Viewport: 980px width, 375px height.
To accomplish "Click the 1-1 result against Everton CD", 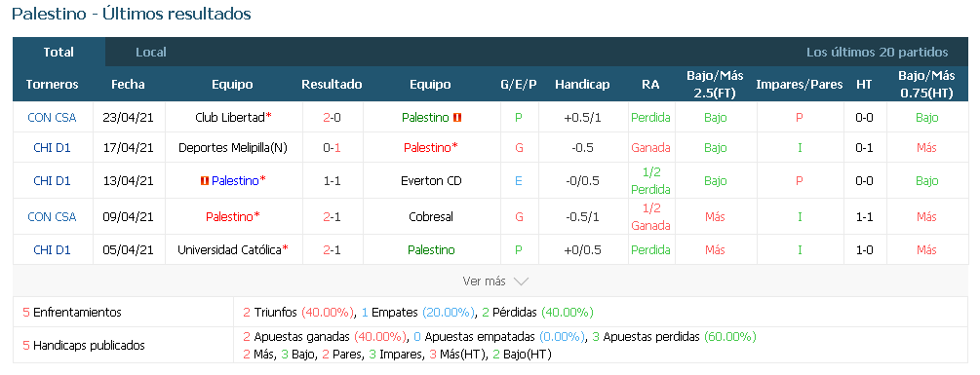I will click(x=332, y=181).
